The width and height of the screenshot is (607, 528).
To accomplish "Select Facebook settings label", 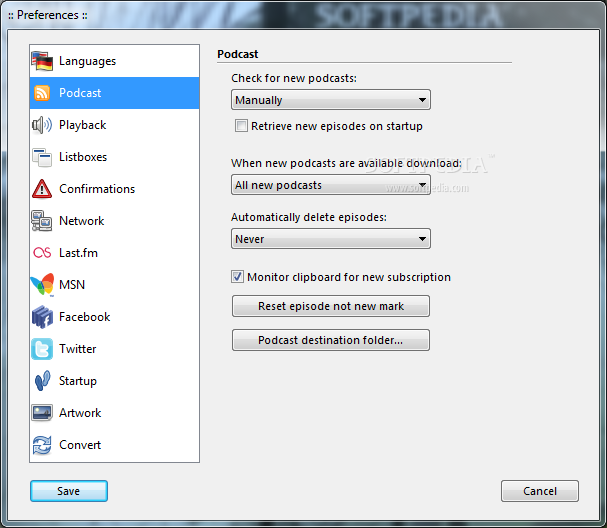I will coord(84,317).
